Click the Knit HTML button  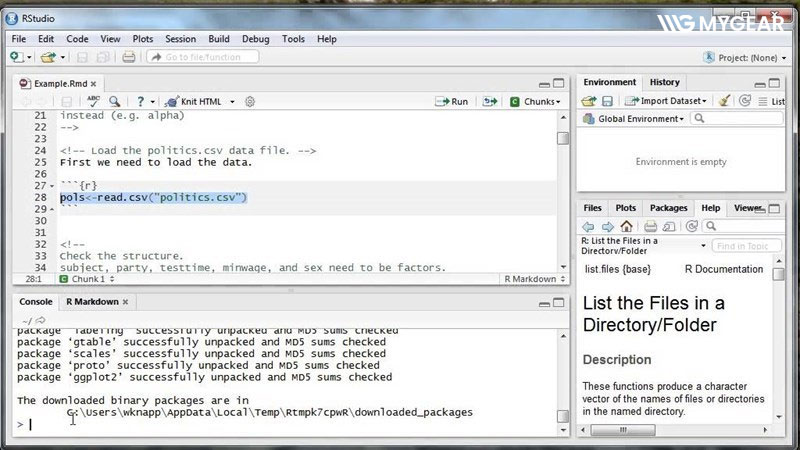(x=193, y=102)
